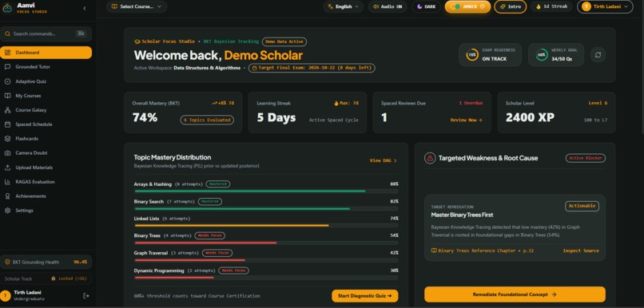The image size is (644, 308).
Task: Click the Targeted Weakness warning icon
Action: (x=430, y=158)
